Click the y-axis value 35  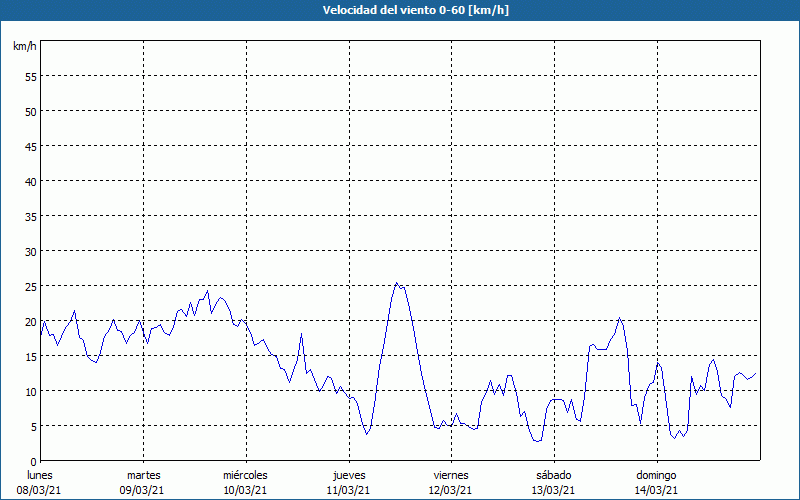coord(31,216)
